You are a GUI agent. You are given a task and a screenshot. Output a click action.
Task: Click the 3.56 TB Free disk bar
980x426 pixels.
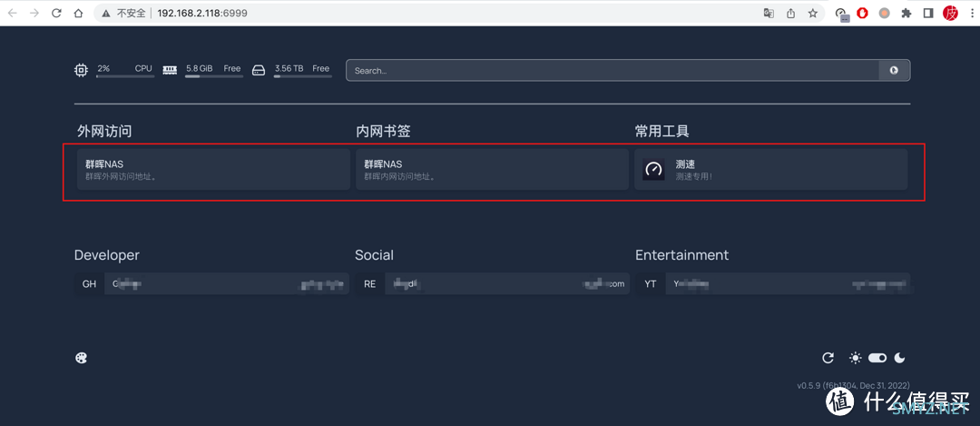302,76
